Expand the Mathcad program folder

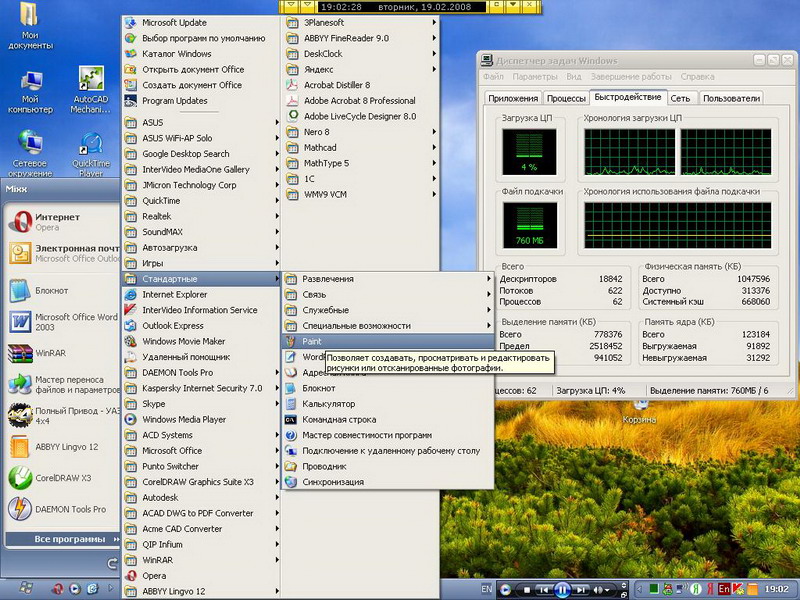pos(360,147)
